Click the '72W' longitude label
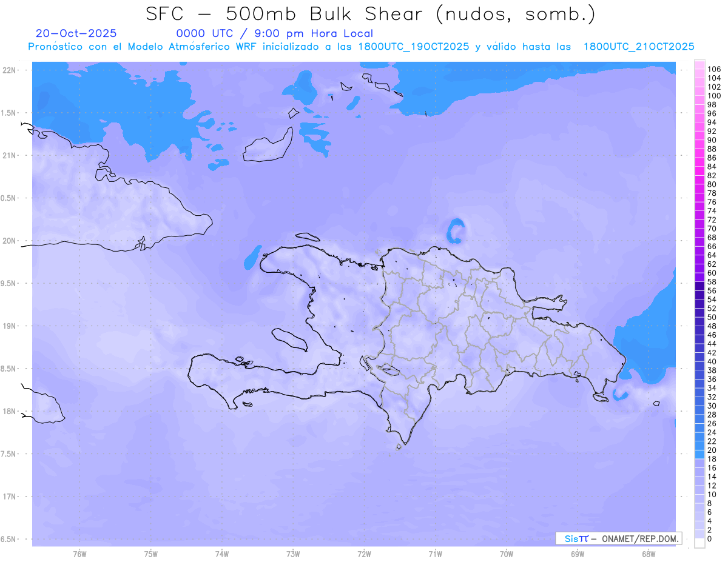The height and width of the screenshot is (562, 728). point(364,554)
